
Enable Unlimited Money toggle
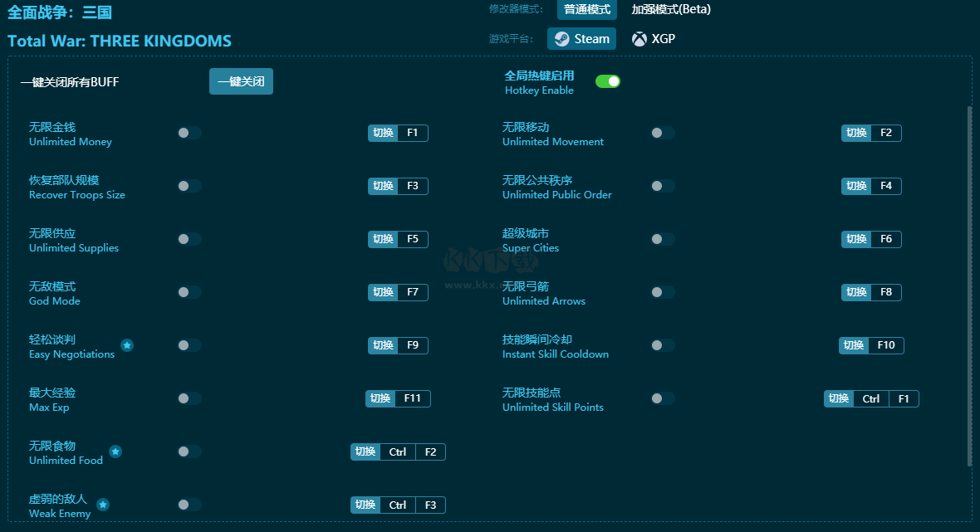(189, 133)
